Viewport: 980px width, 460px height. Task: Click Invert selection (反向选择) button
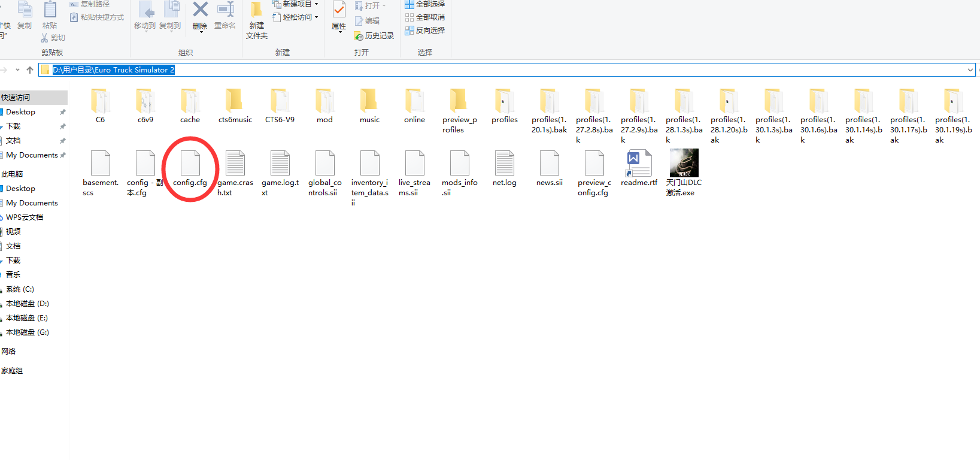425,31
